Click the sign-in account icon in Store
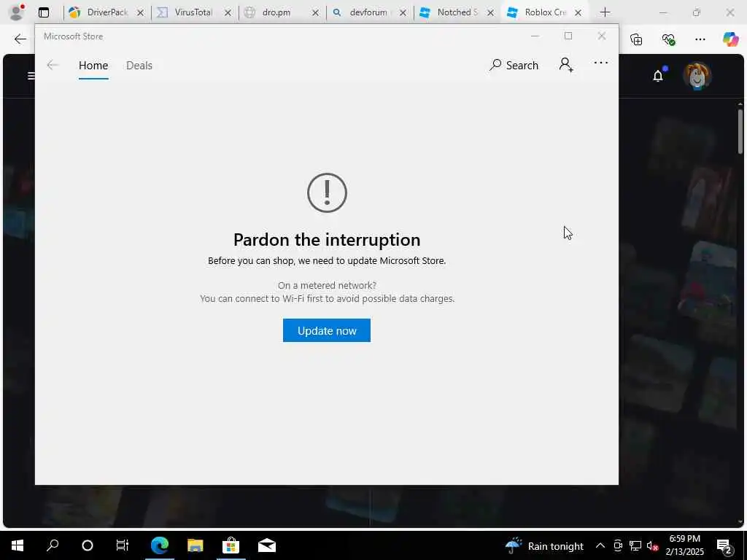Viewport: 747px width, 560px height. point(566,64)
